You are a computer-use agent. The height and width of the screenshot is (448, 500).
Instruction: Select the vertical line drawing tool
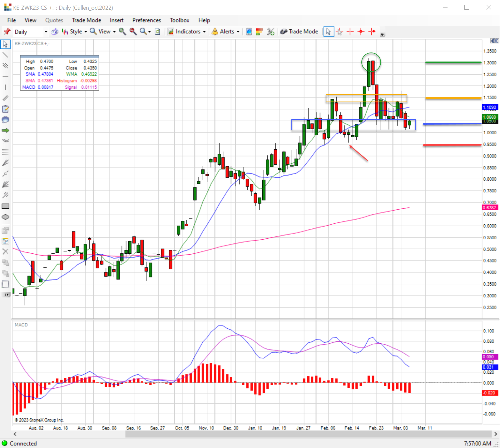point(5,88)
